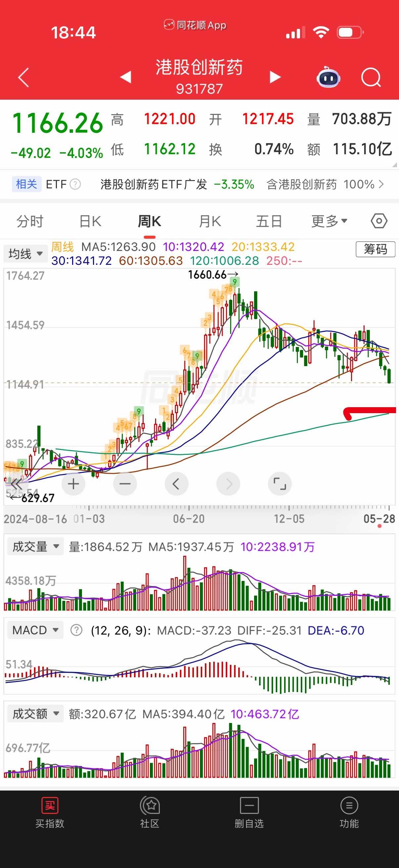Image resolution: width=399 pixels, height=868 pixels.
Task: Tap MA5:1263.90 value
Action: pyautogui.click(x=118, y=247)
